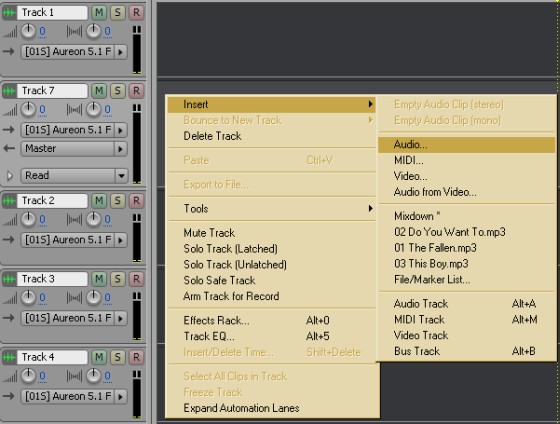Click Track 7 output arrow icon
The width and height of the screenshot is (560, 424).
tap(9, 148)
